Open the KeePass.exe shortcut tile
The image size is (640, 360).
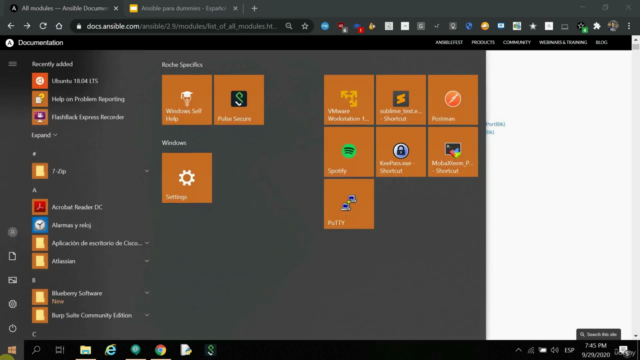pos(401,152)
